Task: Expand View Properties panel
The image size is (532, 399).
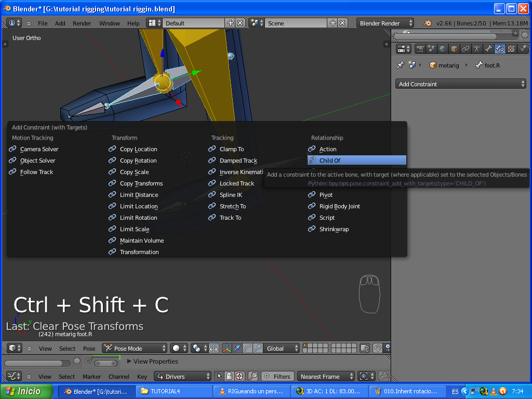Action: (x=153, y=362)
